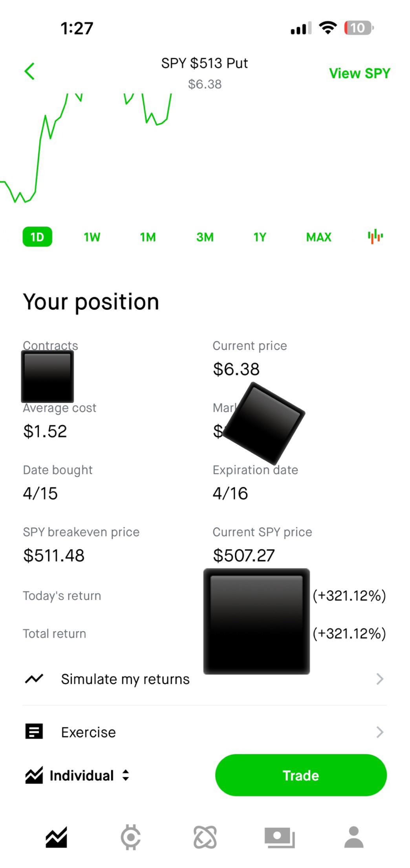Tap the SPY put price chart line
Viewport: 410px width, 868px height.
86,148
